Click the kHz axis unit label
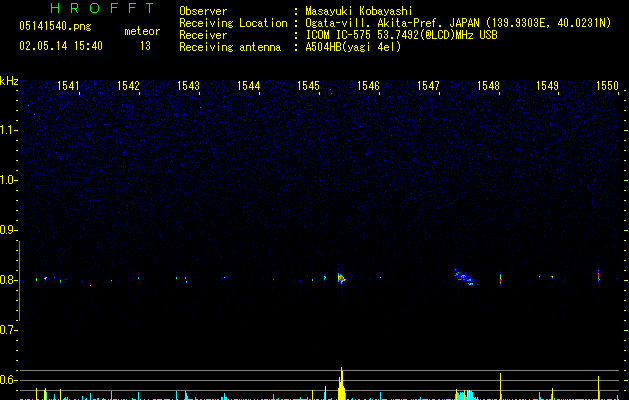The image size is (629, 400). pos(9,81)
